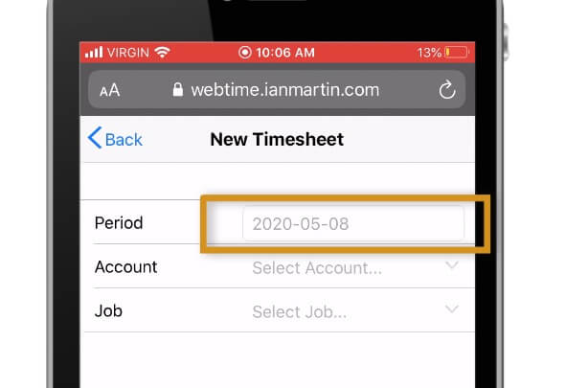Open the Select Account dropdown
588x388 pixels.
pyautogui.click(x=317, y=268)
